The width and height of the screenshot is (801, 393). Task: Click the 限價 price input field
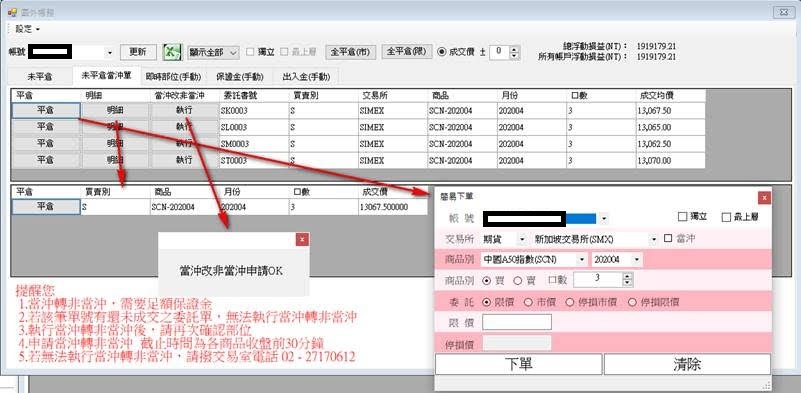(517, 322)
